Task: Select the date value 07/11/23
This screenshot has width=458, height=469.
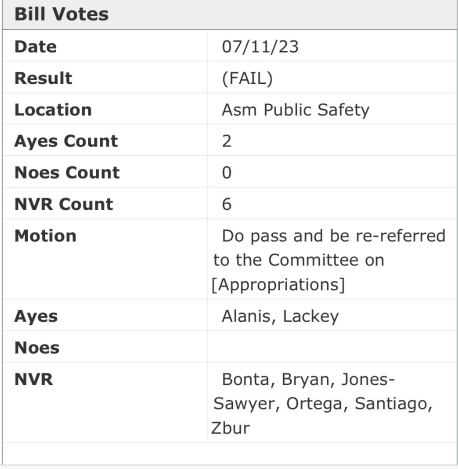Action: pyautogui.click(x=260, y=47)
